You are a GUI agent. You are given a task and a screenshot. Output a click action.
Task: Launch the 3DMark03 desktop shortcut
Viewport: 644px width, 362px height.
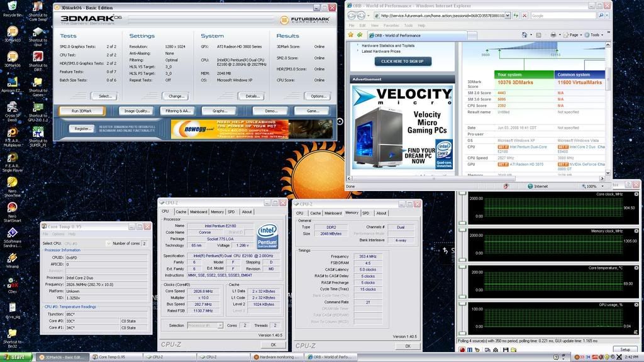click(x=13, y=34)
